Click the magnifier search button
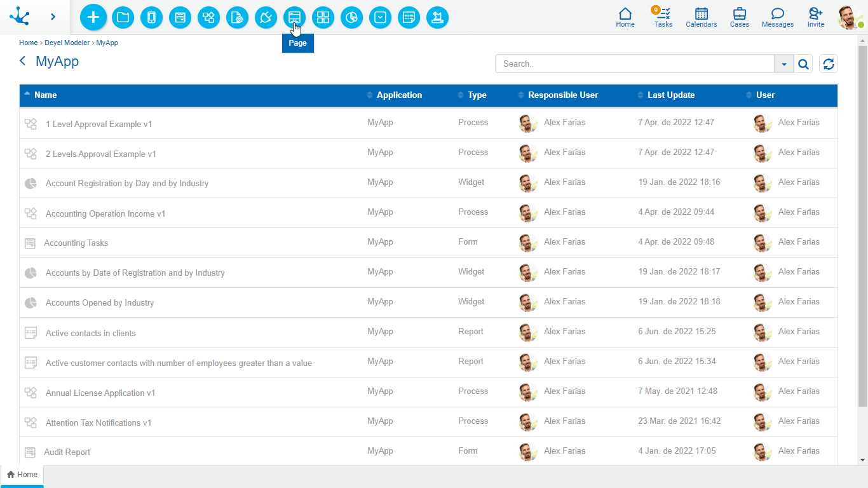 click(803, 64)
